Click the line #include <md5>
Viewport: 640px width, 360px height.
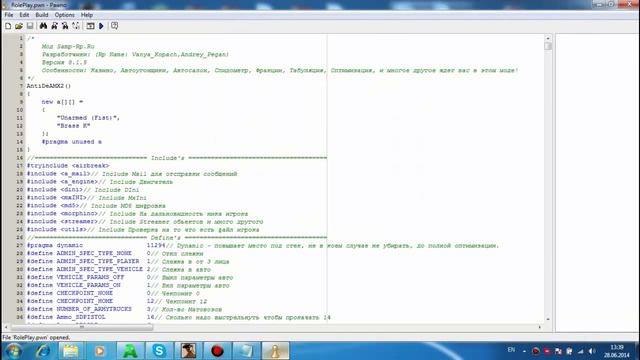click(x=96, y=206)
